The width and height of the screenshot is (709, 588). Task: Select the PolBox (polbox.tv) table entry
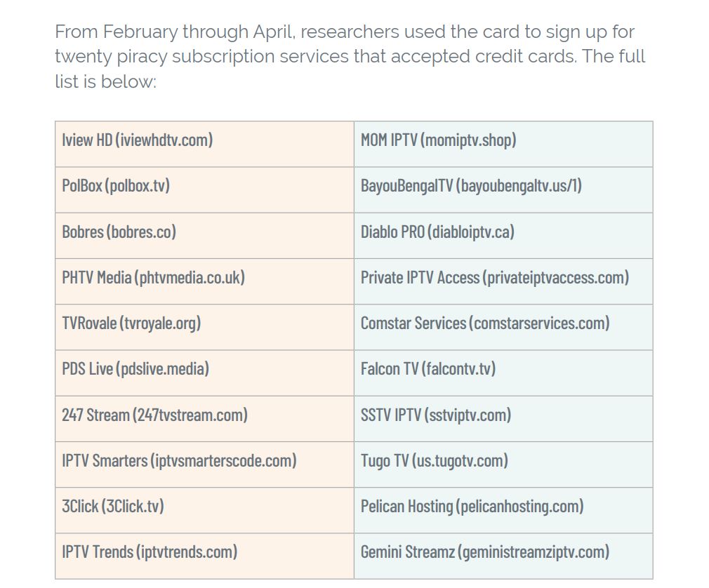tap(204, 190)
